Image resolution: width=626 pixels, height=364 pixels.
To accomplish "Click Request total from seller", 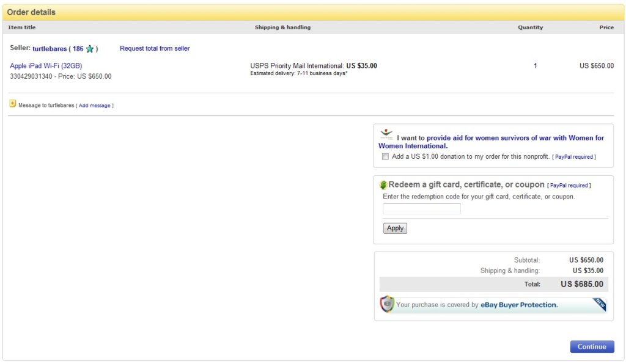I will pyautogui.click(x=155, y=48).
